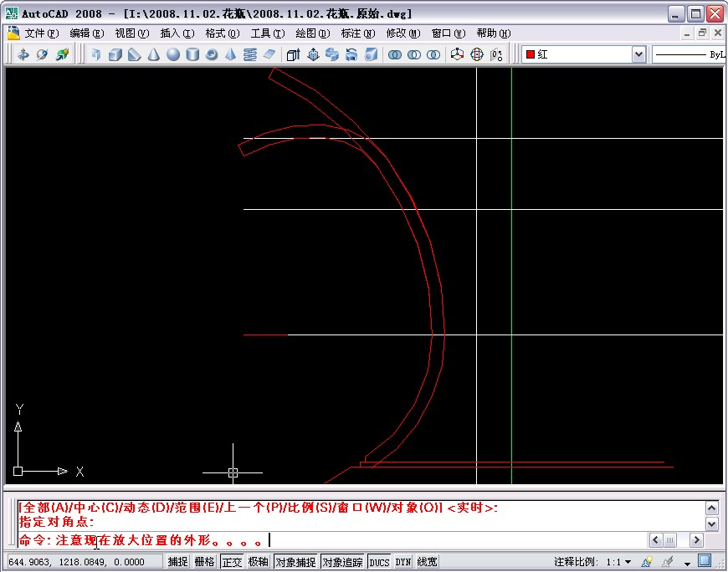This screenshot has width=728, height=572.
Task: Open annotation scale 1:1 dropdown
Action: [619, 562]
